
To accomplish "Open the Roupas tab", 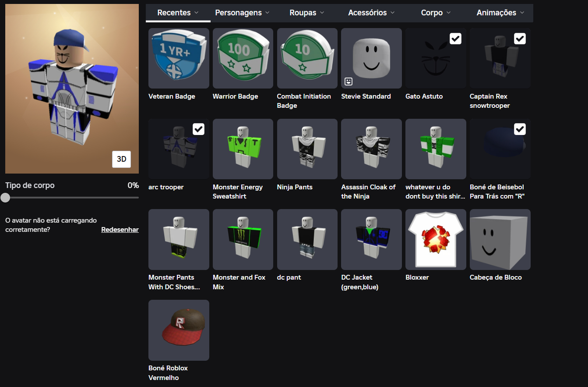I will (307, 13).
